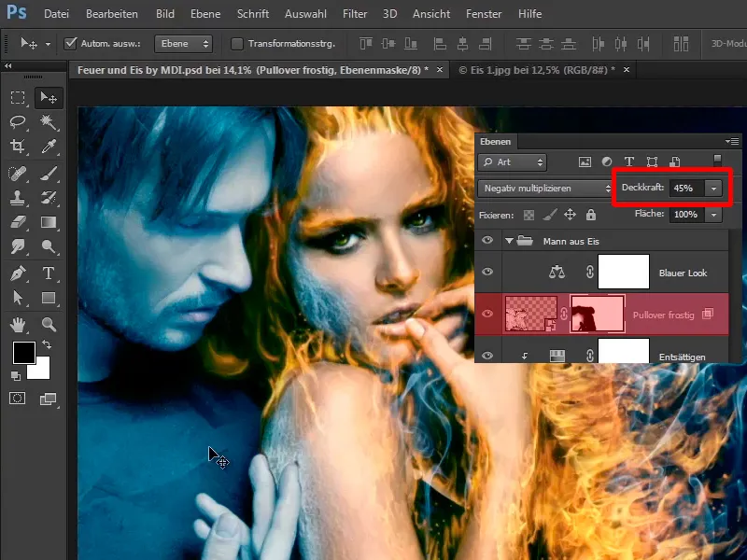Select the Rectangular Marquee tool

[18, 98]
